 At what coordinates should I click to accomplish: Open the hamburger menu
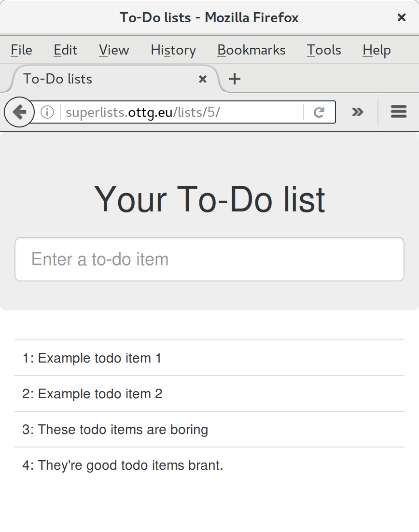pyautogui.click(x=399, y=112)
